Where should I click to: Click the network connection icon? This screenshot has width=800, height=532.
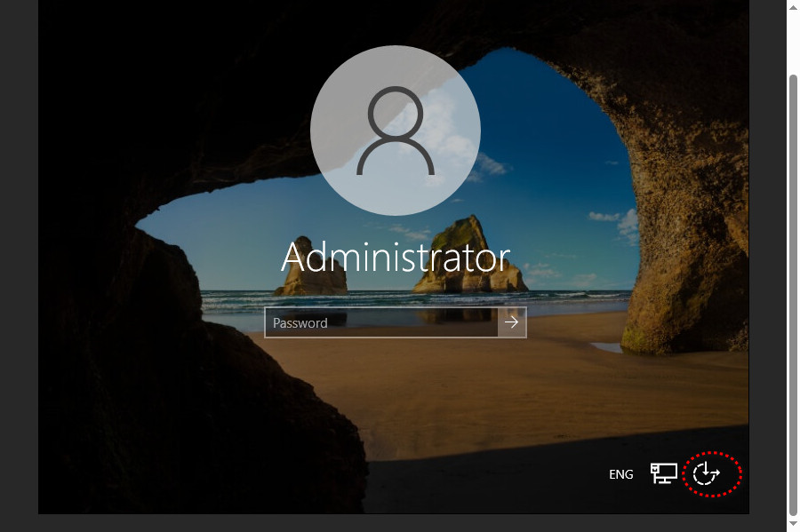663,473
